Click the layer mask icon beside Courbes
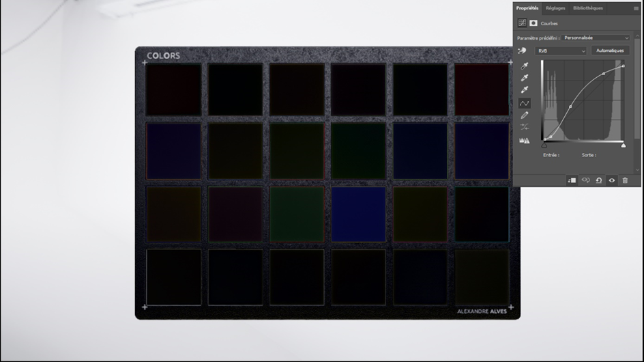The image size is (644, 362). point(533,23)
